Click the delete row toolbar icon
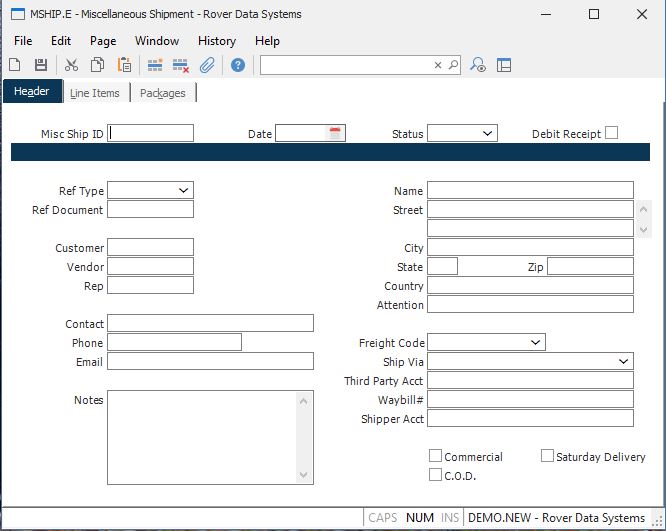The width and height of the screenshot is (666, 531). [x=181, y=65]
